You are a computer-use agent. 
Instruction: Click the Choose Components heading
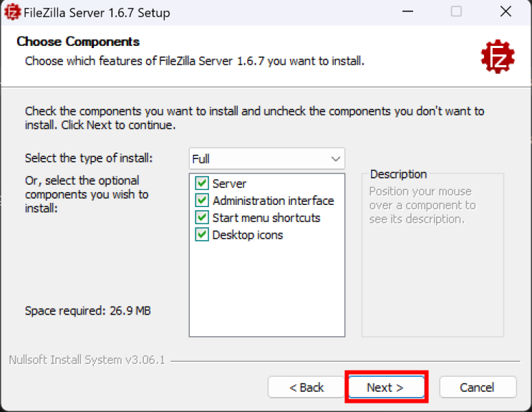click(x=78, y=42)
